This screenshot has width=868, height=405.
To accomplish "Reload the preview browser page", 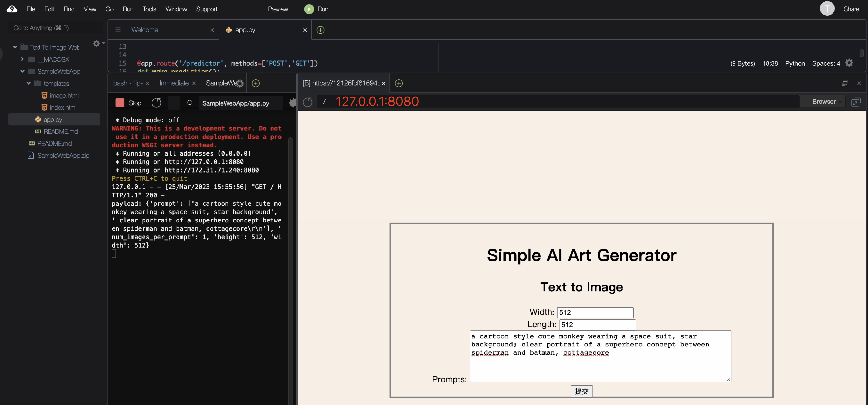I will [307, 102].
